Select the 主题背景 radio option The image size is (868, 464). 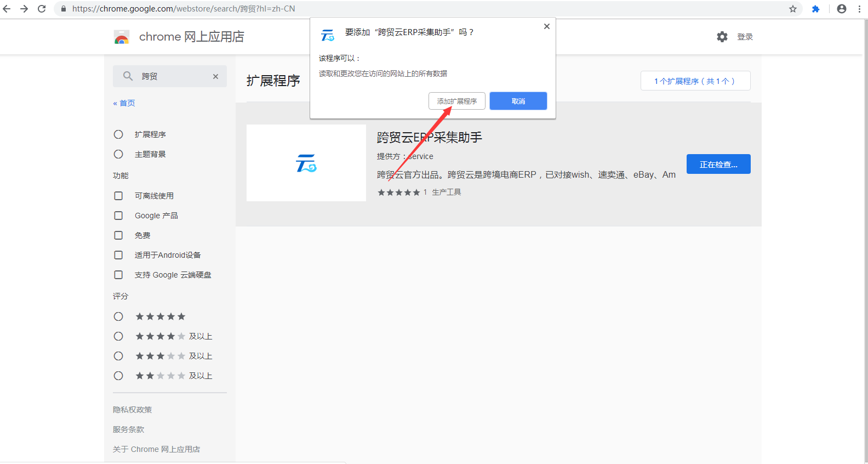118,154
